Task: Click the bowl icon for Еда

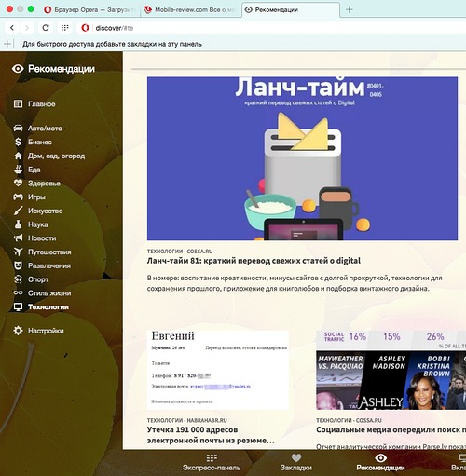Action: coord(18,170)
